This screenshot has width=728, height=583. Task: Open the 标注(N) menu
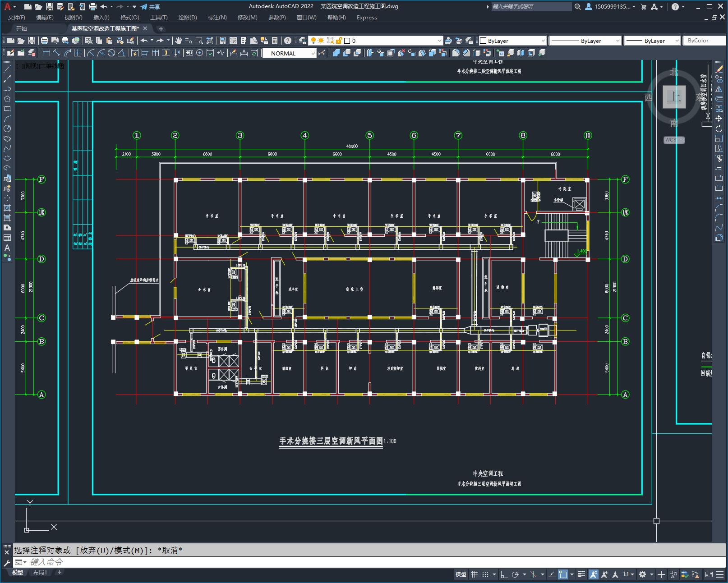click(217, 17)
